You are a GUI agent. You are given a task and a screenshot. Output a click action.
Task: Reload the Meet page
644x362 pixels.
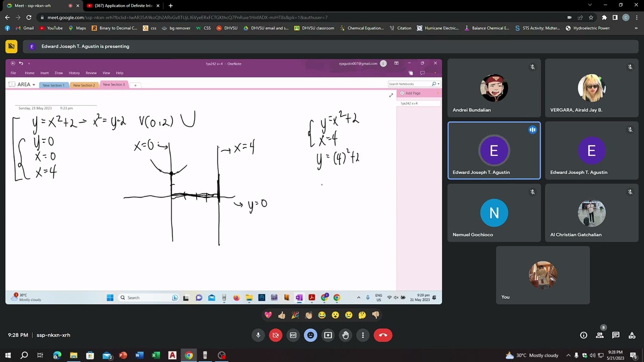point(29,17)
